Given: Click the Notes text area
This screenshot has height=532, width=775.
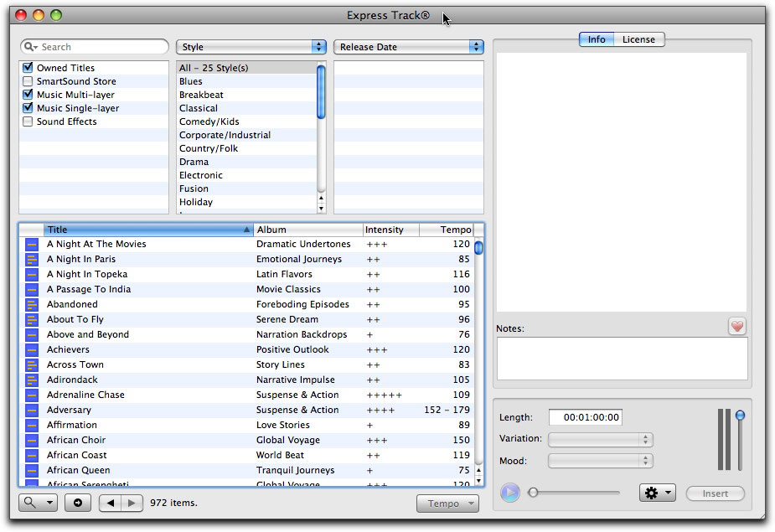Looking at the screenshot, I should (x=622, y=359).
